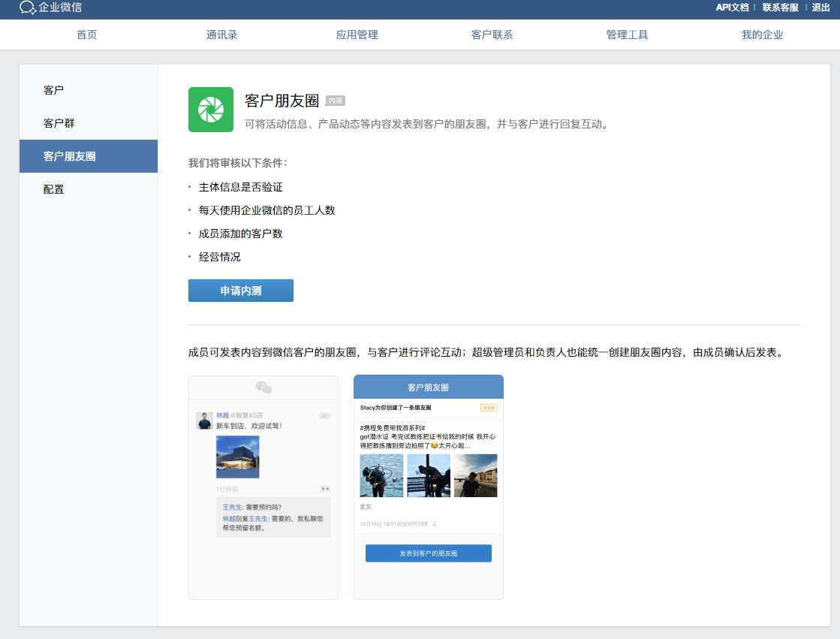Open API文档 link
Viewport: 840px width, 639px height.
click(x=732, y=8)
